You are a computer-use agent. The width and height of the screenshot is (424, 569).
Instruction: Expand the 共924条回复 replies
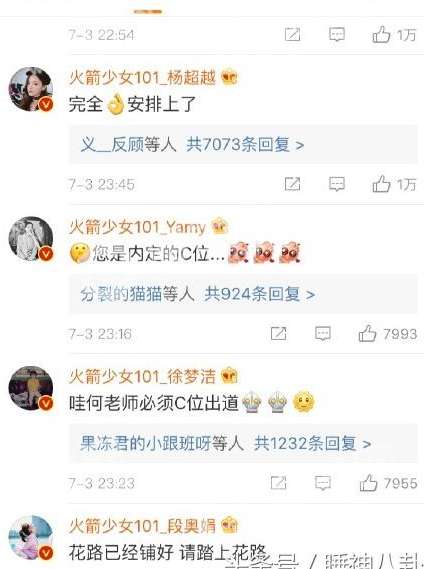point(259,294)
